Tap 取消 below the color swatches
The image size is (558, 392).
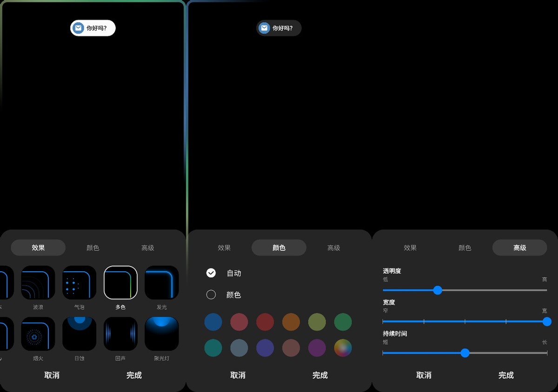(238, 375)
